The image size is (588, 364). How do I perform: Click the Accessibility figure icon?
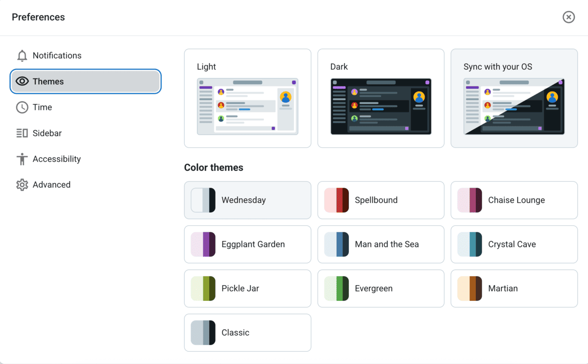coord(22,159)
